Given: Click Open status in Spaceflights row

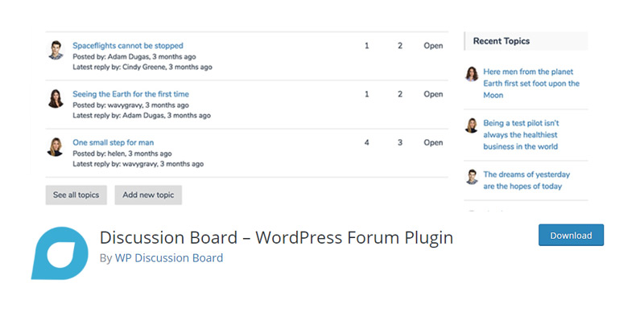Looking at the screenshot, I should [x=433, y=46].
